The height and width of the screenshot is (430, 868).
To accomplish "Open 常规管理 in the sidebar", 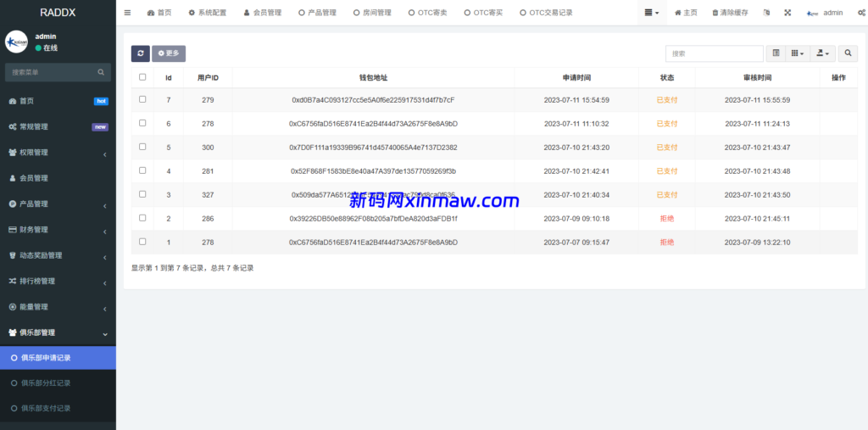I will coord(58,127).
